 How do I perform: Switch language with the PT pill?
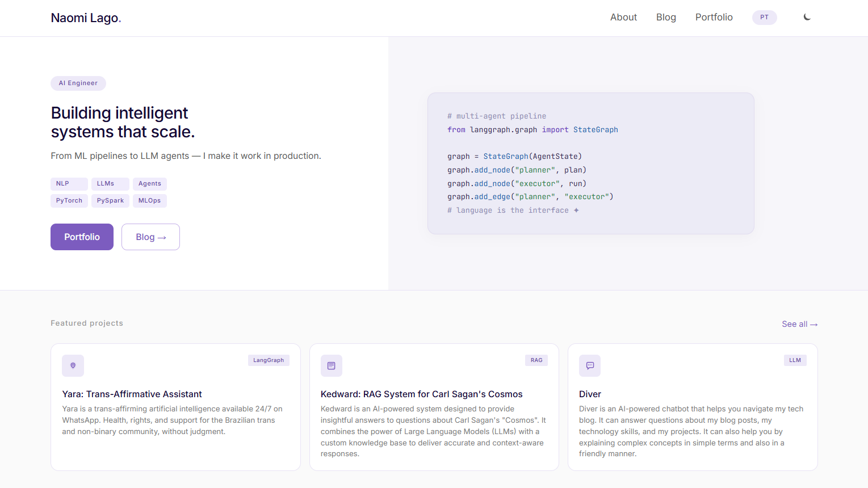pos(764,18)
